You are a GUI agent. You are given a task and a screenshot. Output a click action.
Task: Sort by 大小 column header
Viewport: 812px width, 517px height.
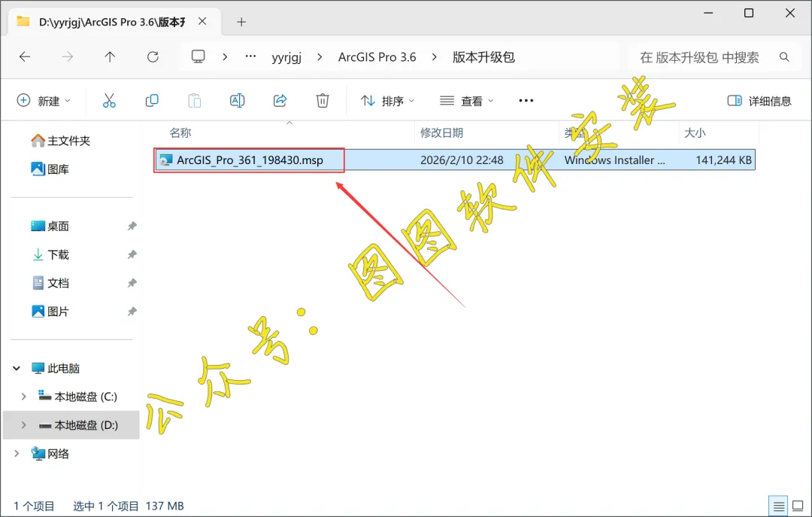pyautogui.click(x=695, y=132)
